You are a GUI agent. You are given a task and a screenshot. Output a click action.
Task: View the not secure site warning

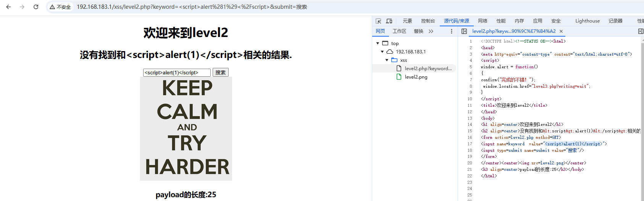(60, 7)
